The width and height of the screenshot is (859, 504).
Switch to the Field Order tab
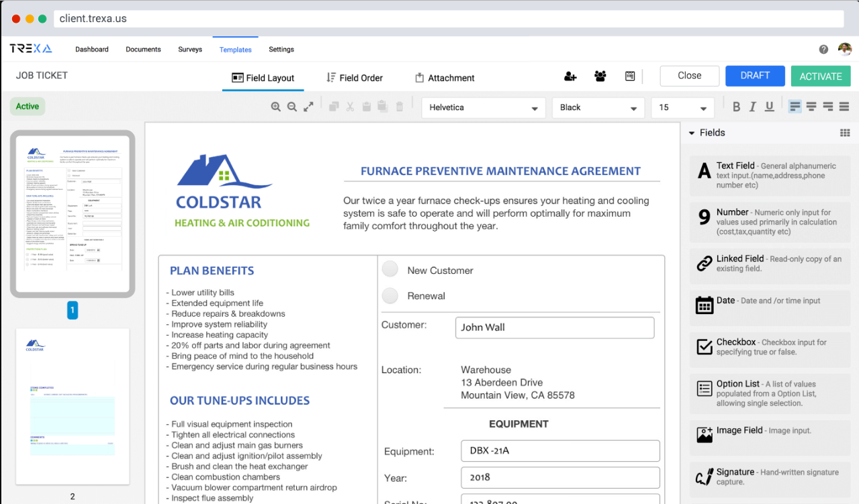point(354,78)
